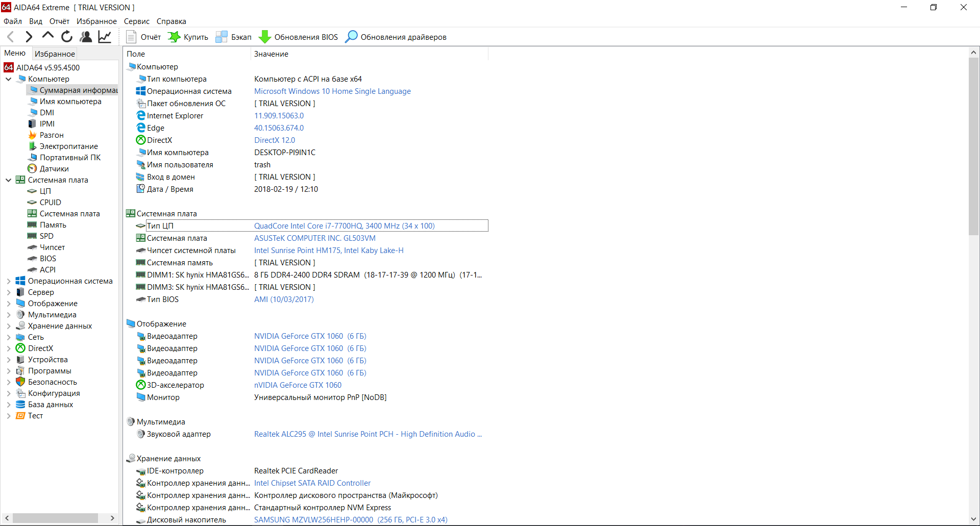Expand the Хранение данных tree node
This screenshot has width=980, height=526.
pos(8,326)
